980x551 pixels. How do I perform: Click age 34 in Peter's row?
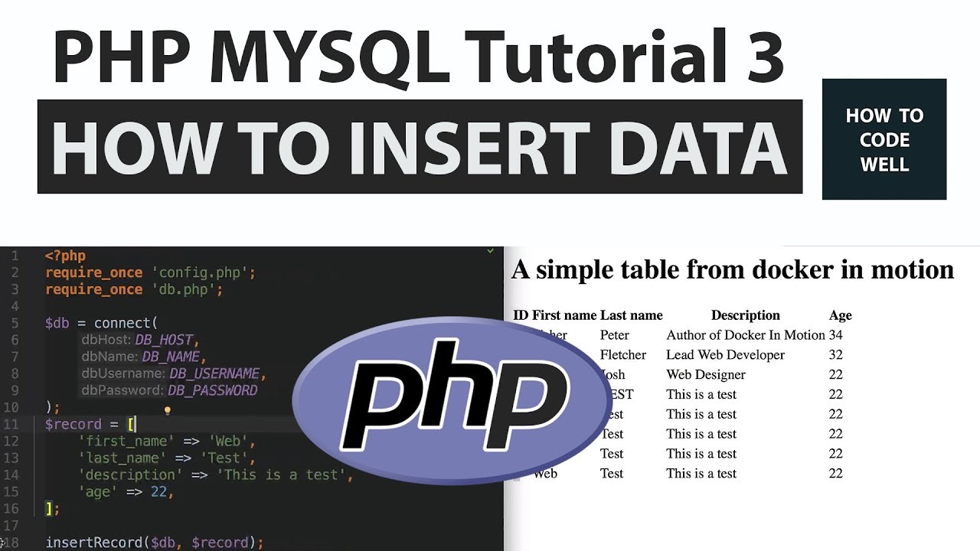836,335
